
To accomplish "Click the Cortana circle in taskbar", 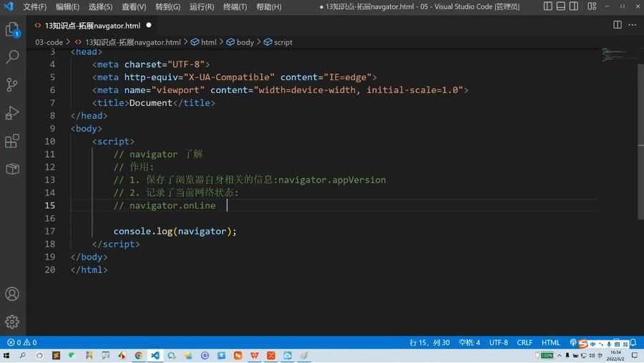I will [x=39, y=356].
